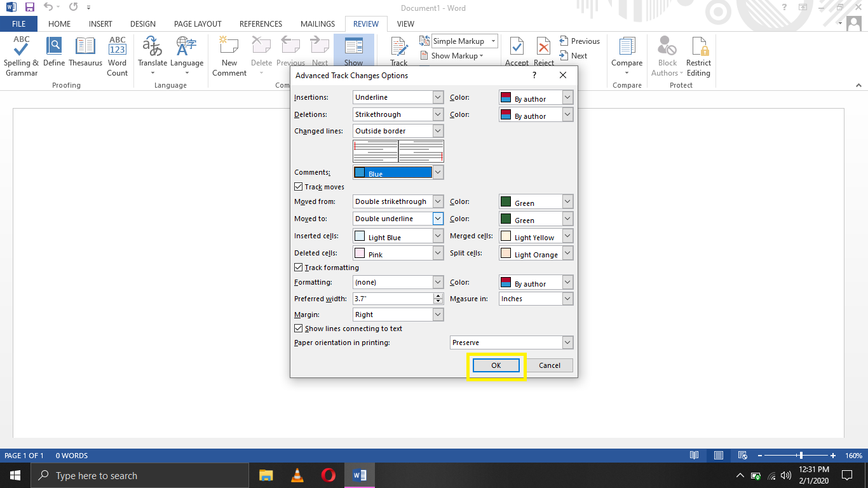868x488 pixels.
Task: Switch to the VIEW tab
Action: click(x=405, y=24)
